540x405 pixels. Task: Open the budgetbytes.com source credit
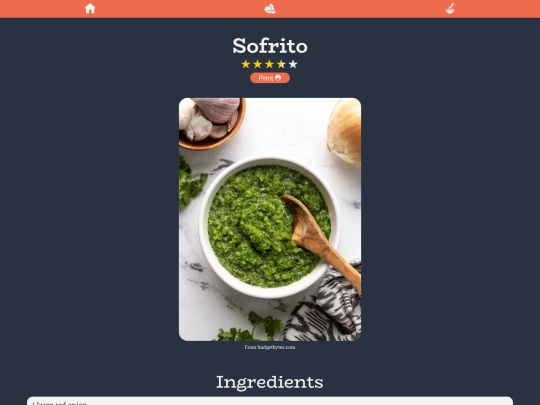coord(270,347)
